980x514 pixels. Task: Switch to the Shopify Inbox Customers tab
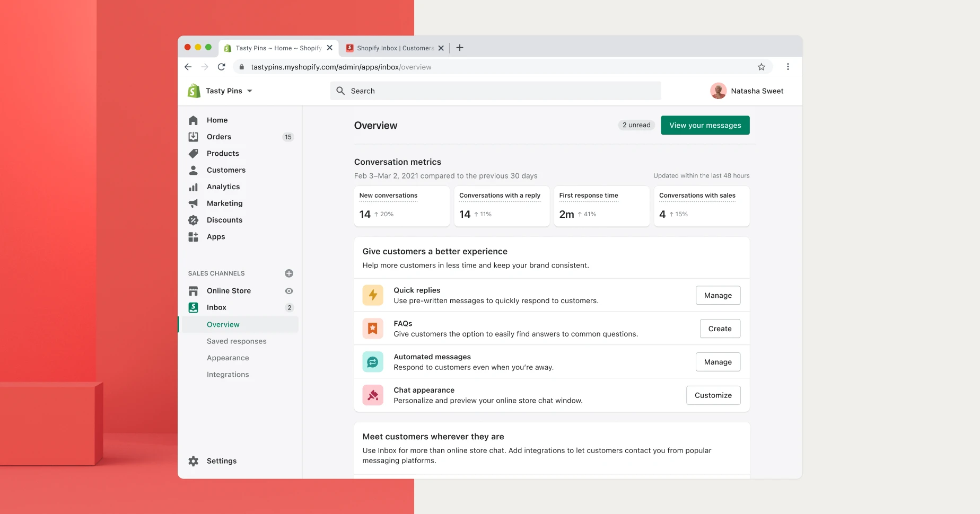[393, 48]
